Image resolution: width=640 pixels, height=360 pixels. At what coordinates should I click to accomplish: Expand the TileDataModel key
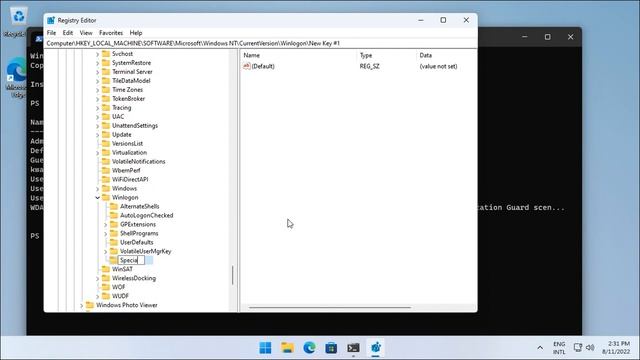[98, 81]
